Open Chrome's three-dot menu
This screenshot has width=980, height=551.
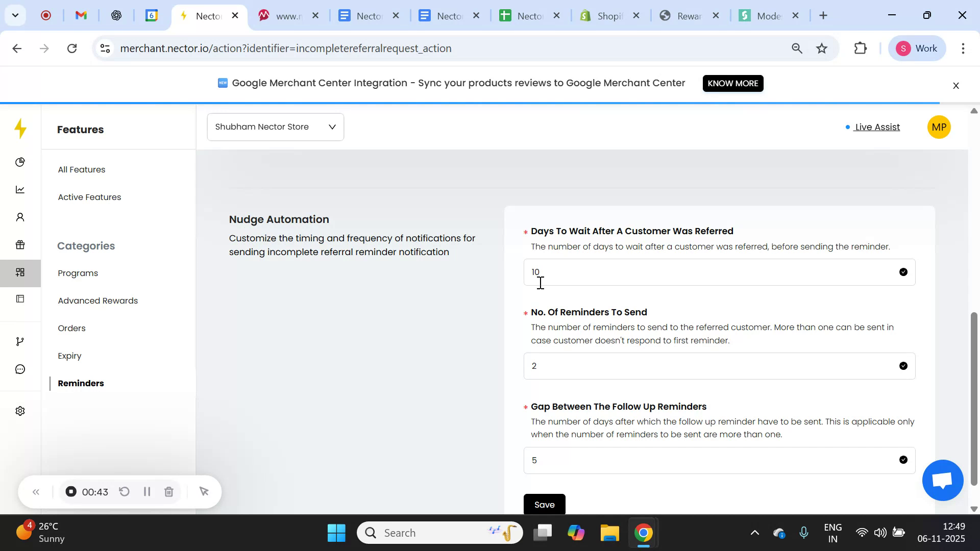click(964, 48)
